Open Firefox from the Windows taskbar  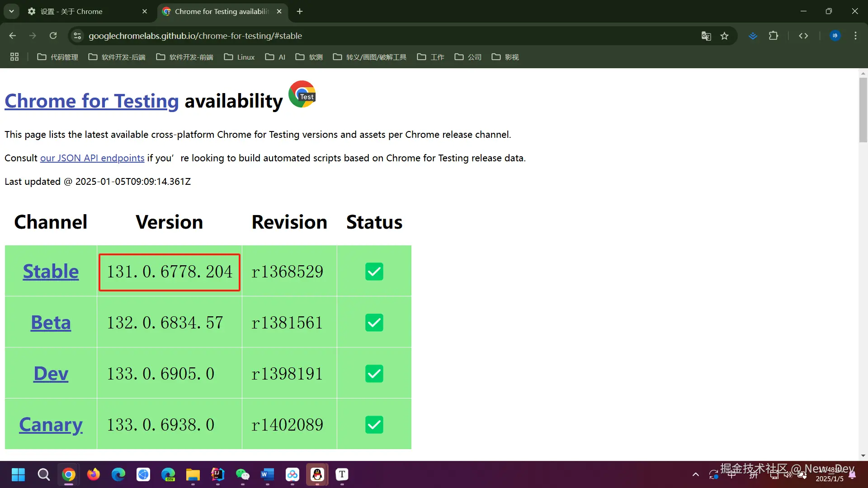pyautogui.click(x=94, y=474)
